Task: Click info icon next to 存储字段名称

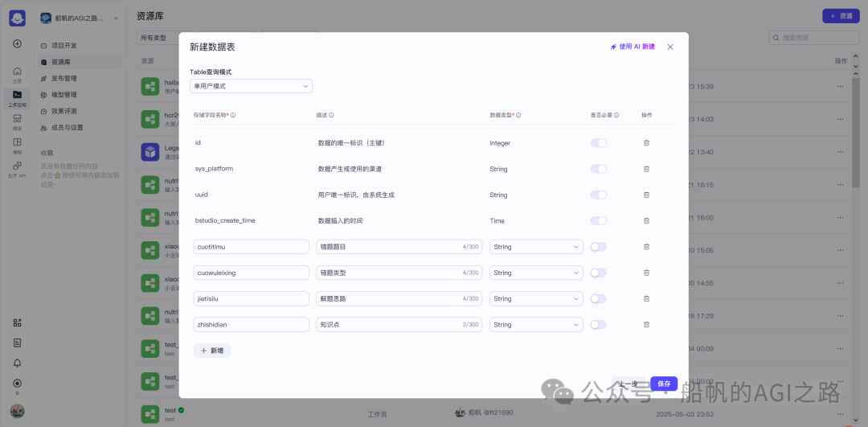Action: coord(233,115)
